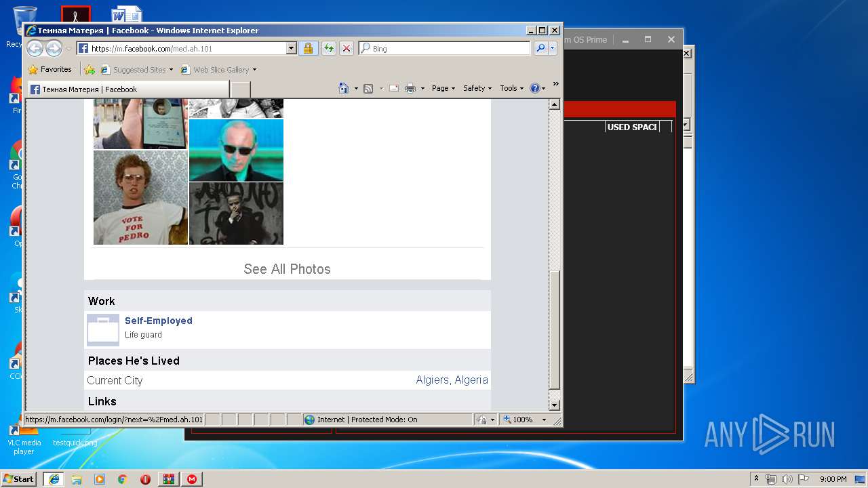Screen dimensions: 868x488
Task: Click the tray clock showing 9:00 PM
Action: click(x=833, y=479)
